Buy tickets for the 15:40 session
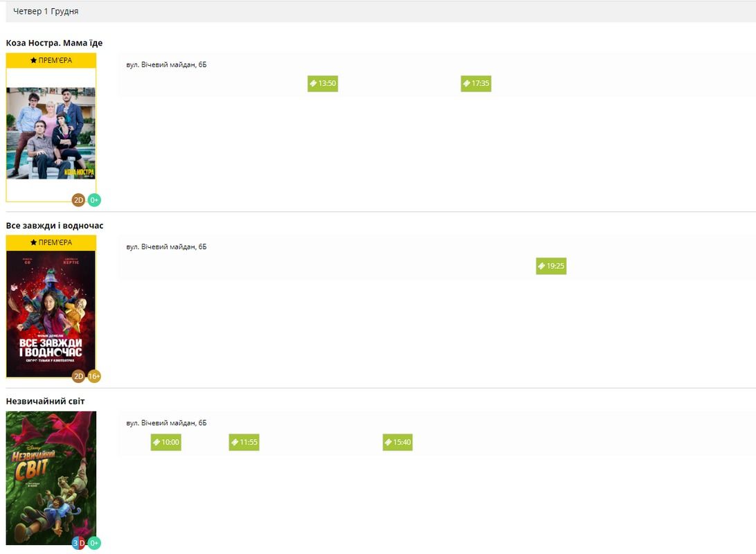The width and height of the screenshot is (756, 554). pos(397,443)
